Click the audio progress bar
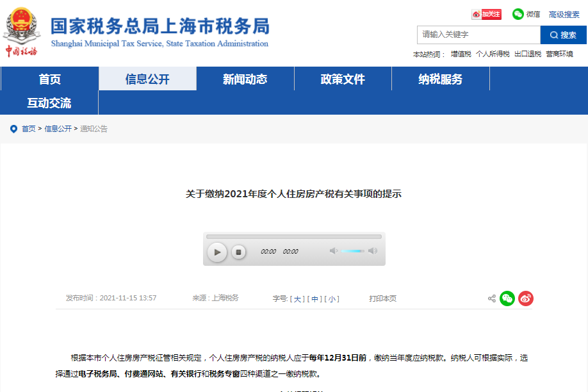This screenshot has height=392, width=588. click(294, 236)
